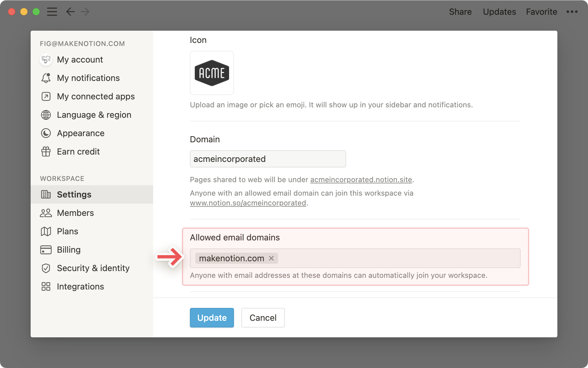The height and width of the screenshot is (368, 588).
Task: Select Plans in the workspace sidebar
Action: (x=67, y=231)
